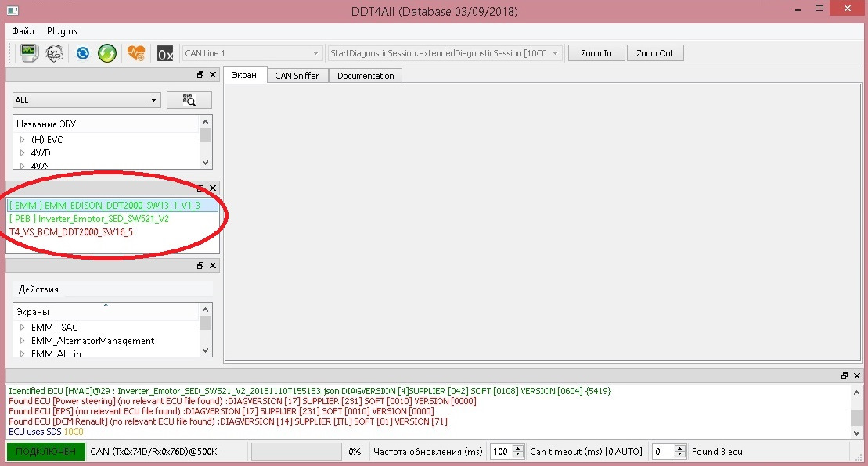The image size is (868, 466).
Task: Select the EMM_EDISON_DDT2000_SW13_1_V1_3 ECU
Action: (113, 206)
